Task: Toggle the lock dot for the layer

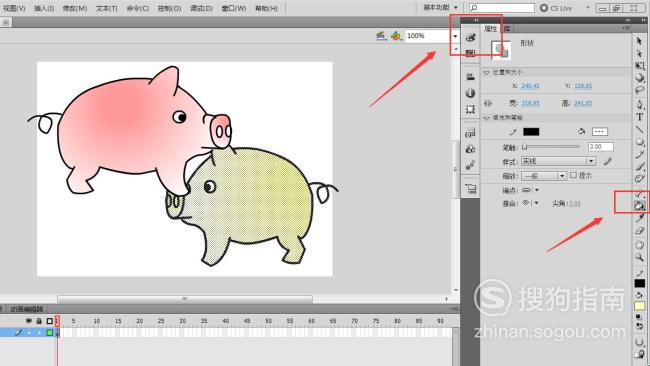Action: [x=39, y=332]
